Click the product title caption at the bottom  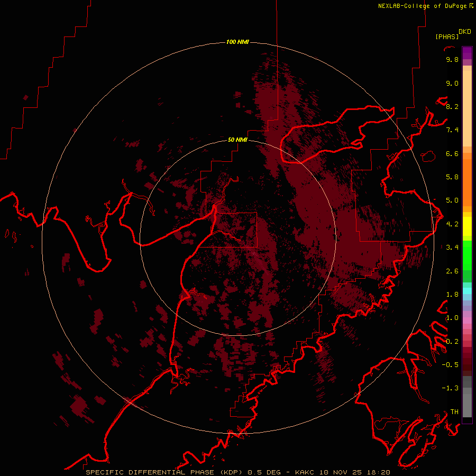point(237,472)
